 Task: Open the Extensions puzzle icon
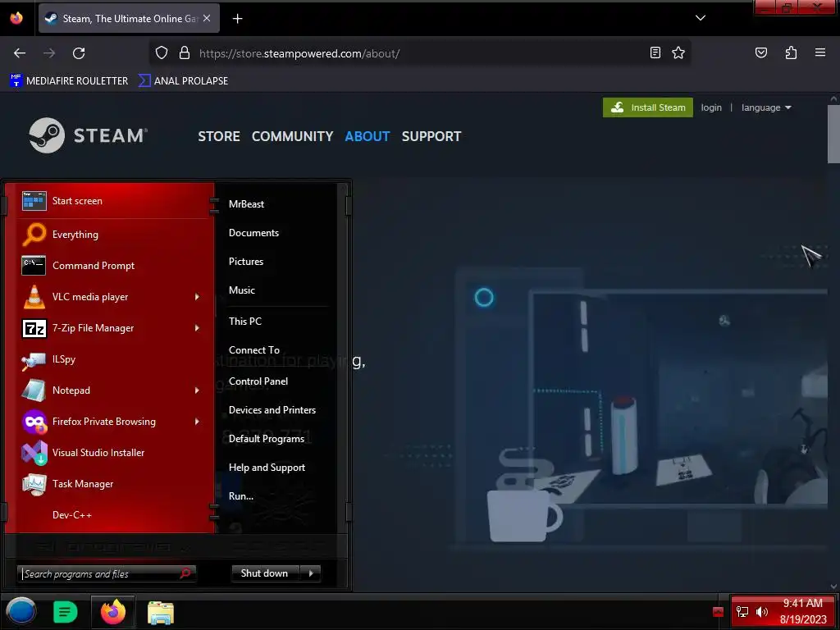(x=791, y=52)
